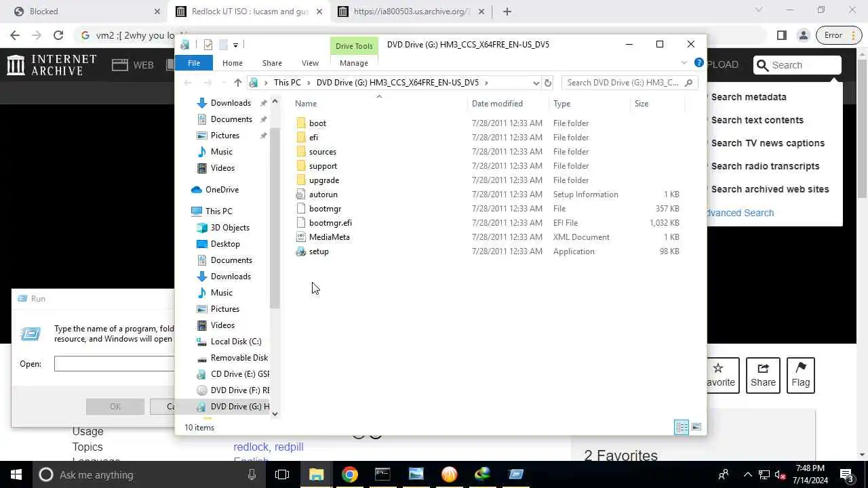Click the Chrome Error button

click(840, 35)
